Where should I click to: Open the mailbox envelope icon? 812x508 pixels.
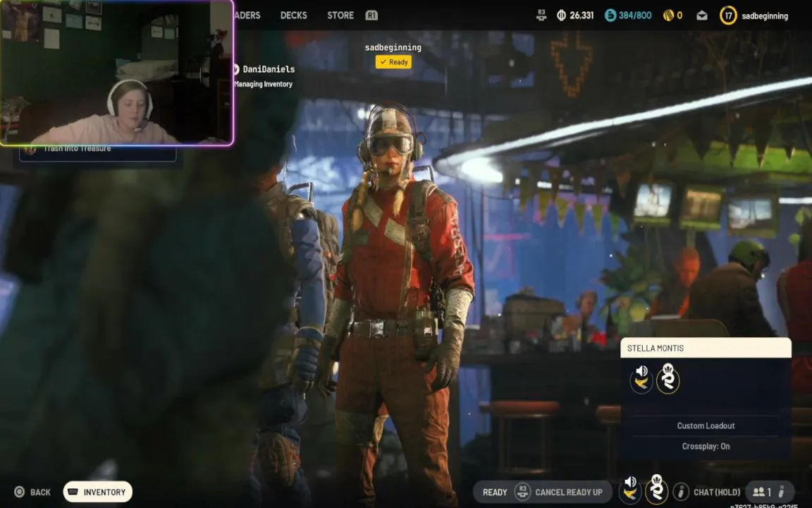pos(702,16)
